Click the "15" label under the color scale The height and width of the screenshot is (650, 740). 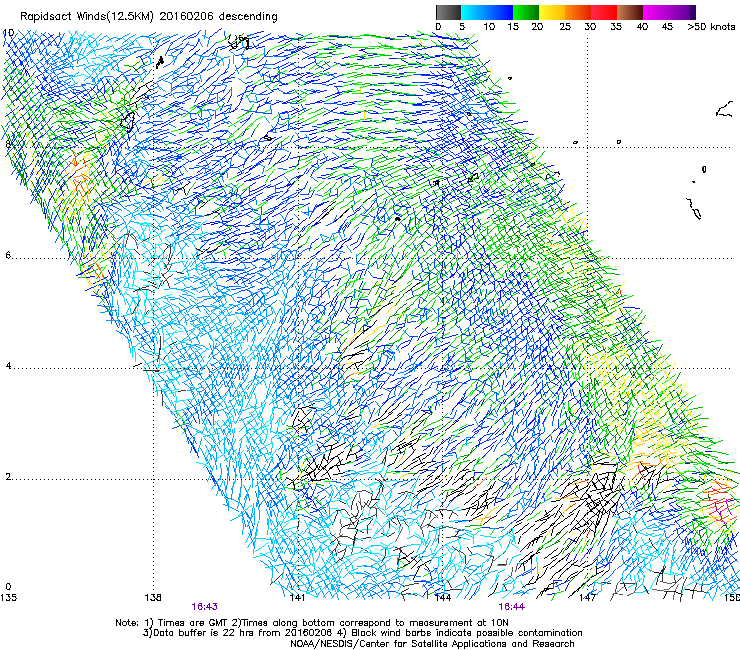(513, 26)
